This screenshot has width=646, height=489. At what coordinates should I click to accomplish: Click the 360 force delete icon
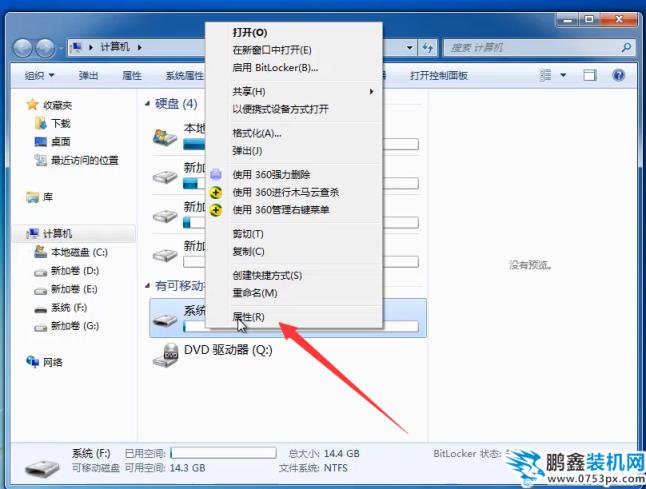coord(216,175)
